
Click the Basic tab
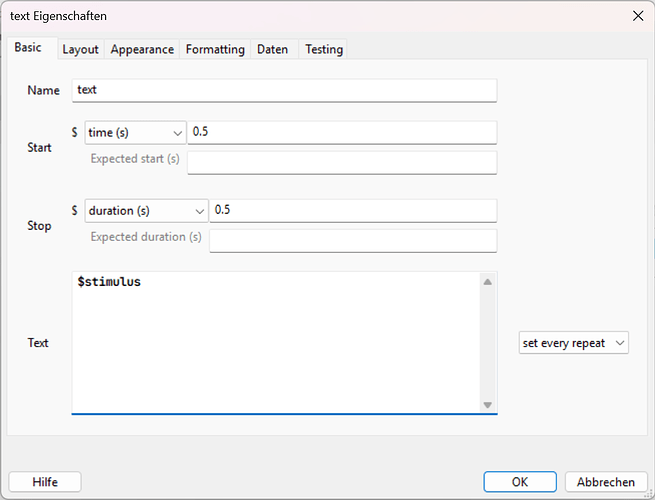coord(29,48)
